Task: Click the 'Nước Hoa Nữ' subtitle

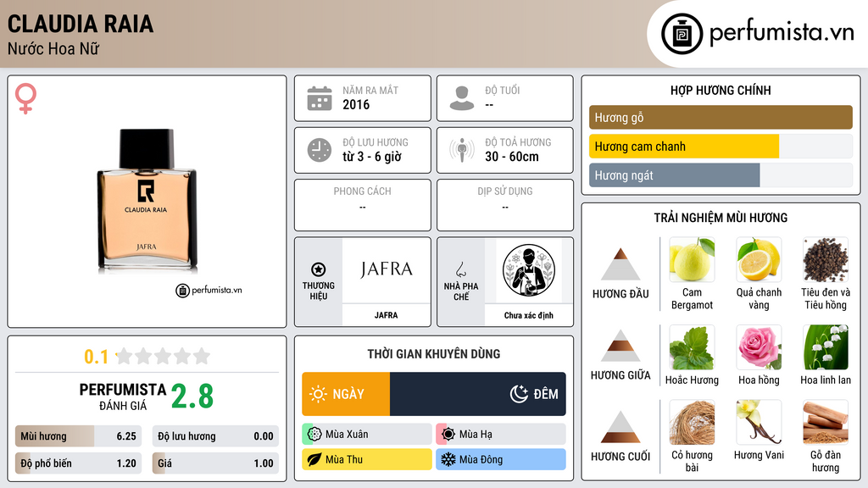Action: pyautogui.click(x=53, y=48)
